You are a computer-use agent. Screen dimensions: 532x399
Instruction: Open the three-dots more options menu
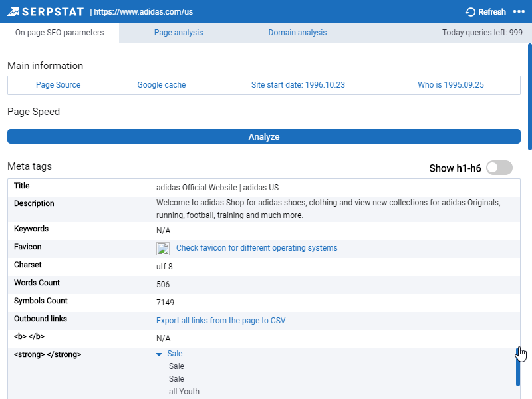click(519, 11)
